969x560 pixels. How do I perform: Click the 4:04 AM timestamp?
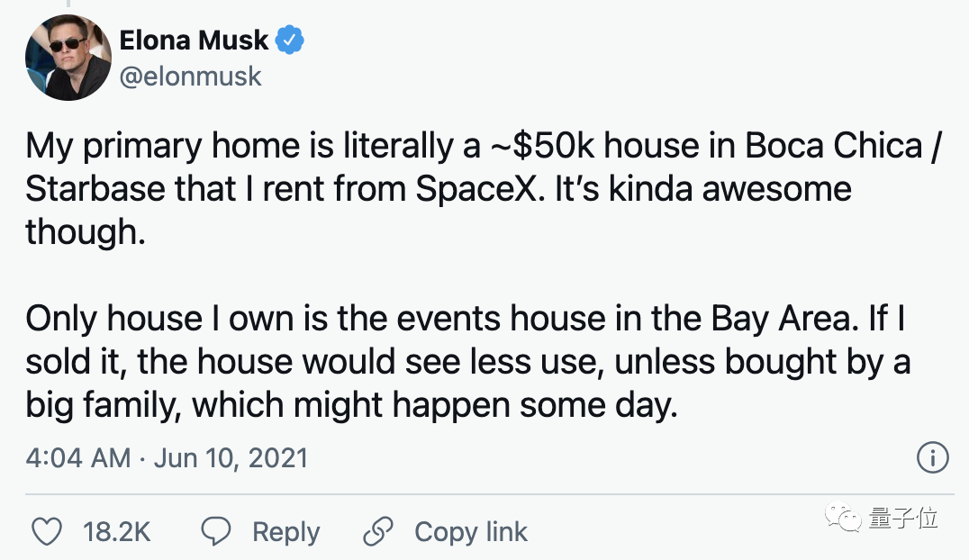pos(77,457)
